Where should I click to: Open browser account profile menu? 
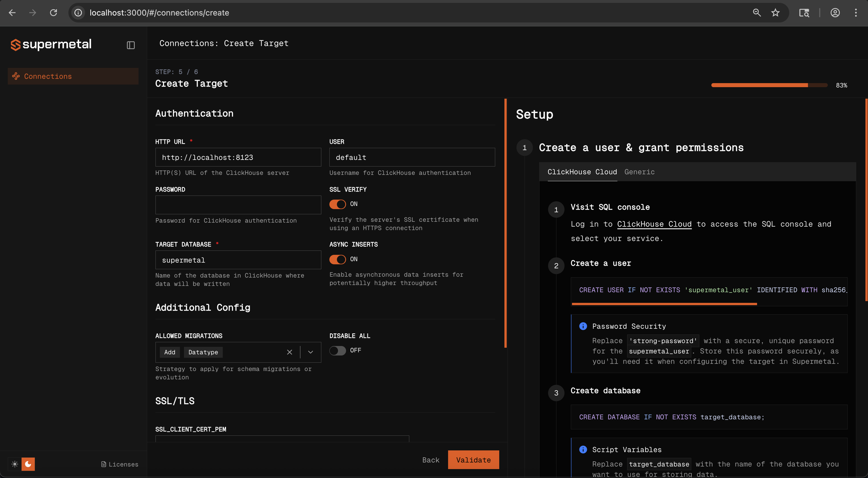coord(835,12)
